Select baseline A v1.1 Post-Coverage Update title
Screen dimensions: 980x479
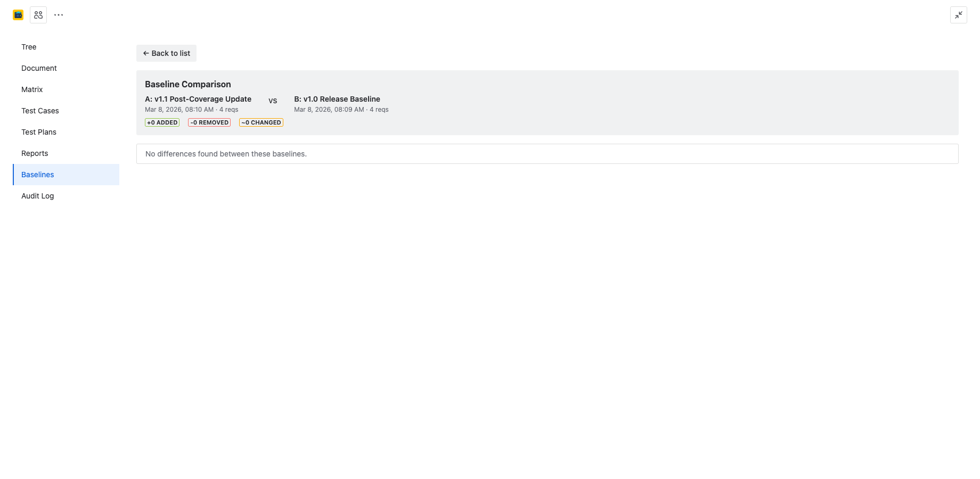click(x=198, y=99)
